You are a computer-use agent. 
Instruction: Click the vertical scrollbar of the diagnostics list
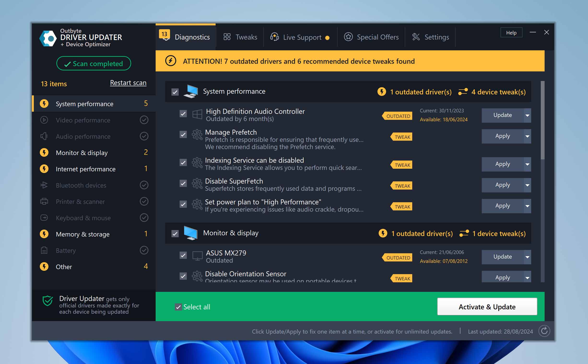click(x=542, y=120)
